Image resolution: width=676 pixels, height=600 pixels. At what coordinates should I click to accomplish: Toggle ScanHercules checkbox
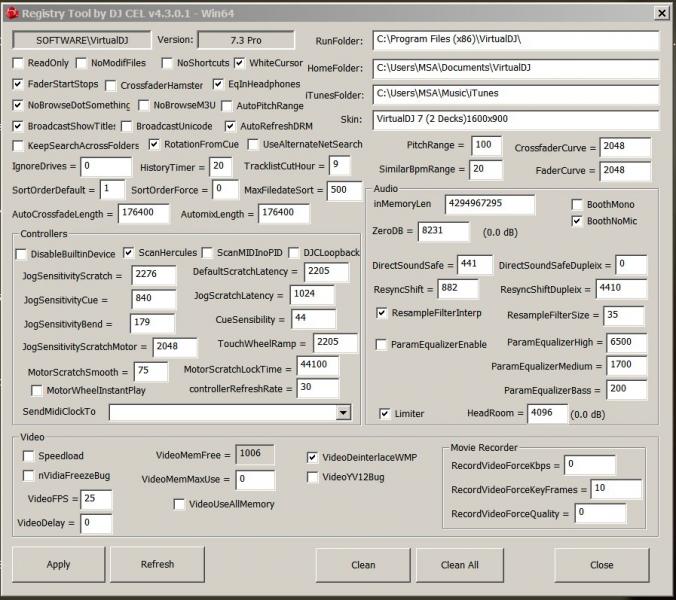pyautogui.click(x=128, y=253)
